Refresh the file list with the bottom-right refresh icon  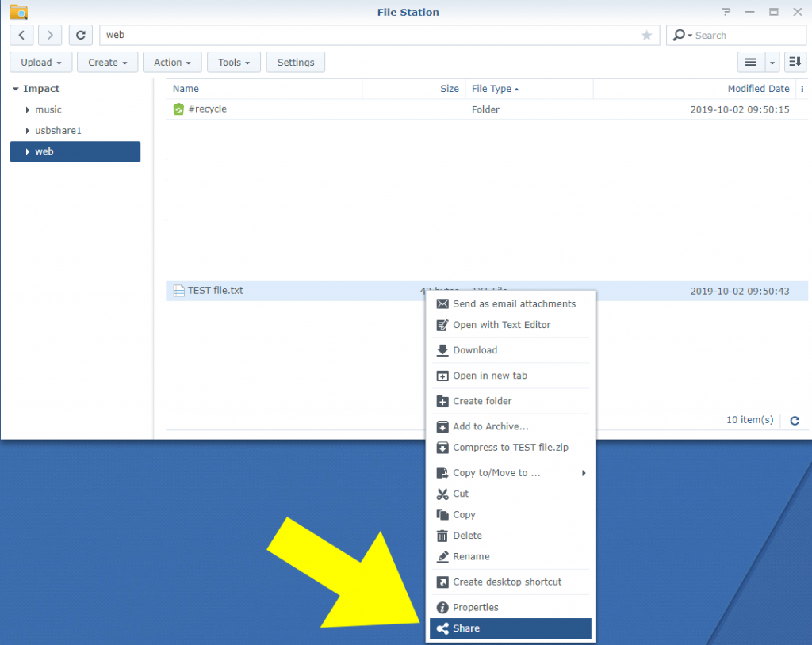click(794, 421)
